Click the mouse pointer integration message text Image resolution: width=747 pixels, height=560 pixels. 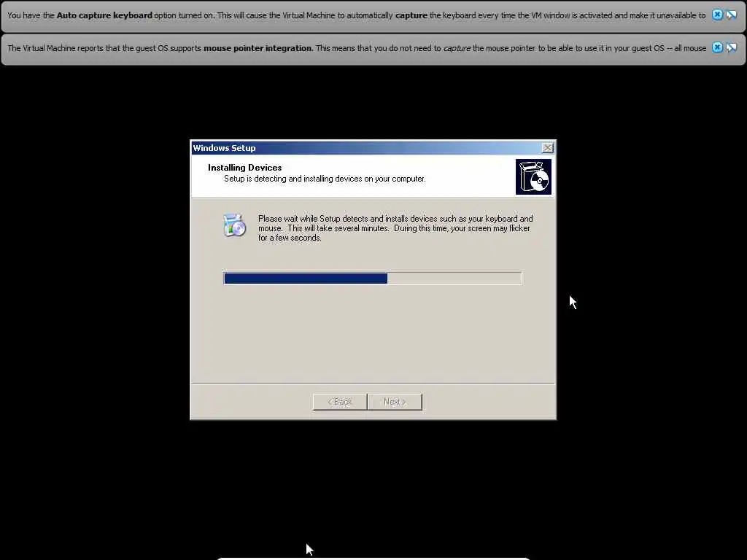(356, 48)
